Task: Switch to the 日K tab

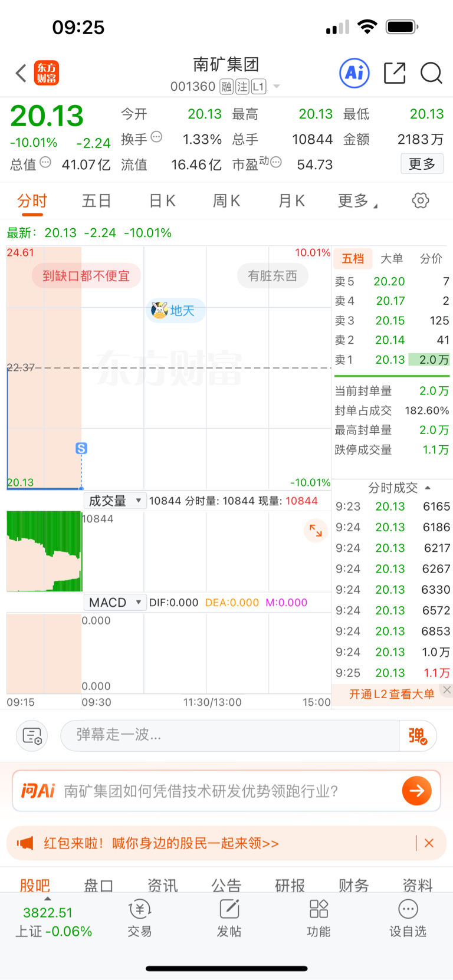Action: tap(162, 201)
